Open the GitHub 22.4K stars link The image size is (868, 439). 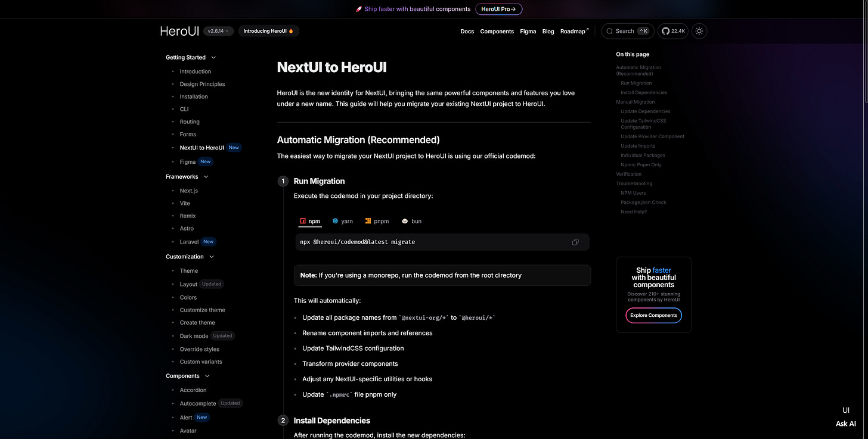click(x=672, y=31)
